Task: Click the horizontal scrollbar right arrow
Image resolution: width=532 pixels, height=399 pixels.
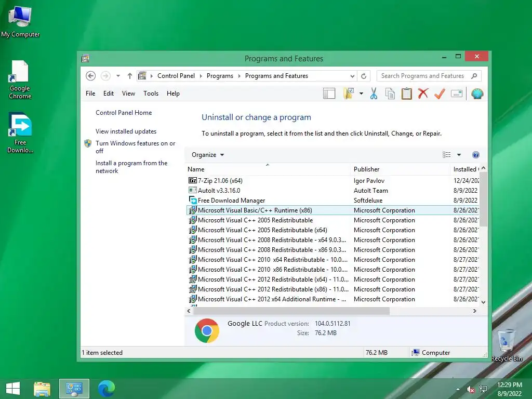Action: (475, 311)
